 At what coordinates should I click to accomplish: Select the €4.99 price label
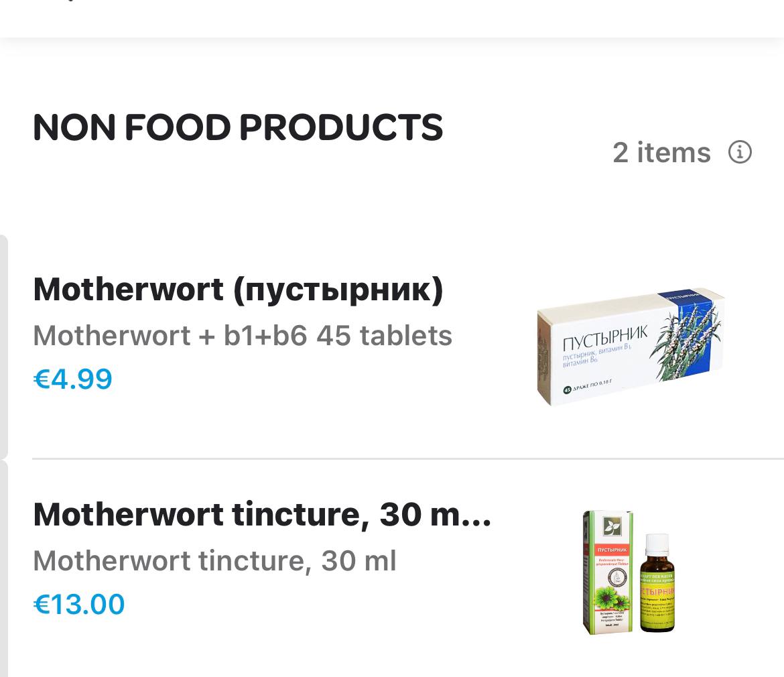[x=72, y=379]
